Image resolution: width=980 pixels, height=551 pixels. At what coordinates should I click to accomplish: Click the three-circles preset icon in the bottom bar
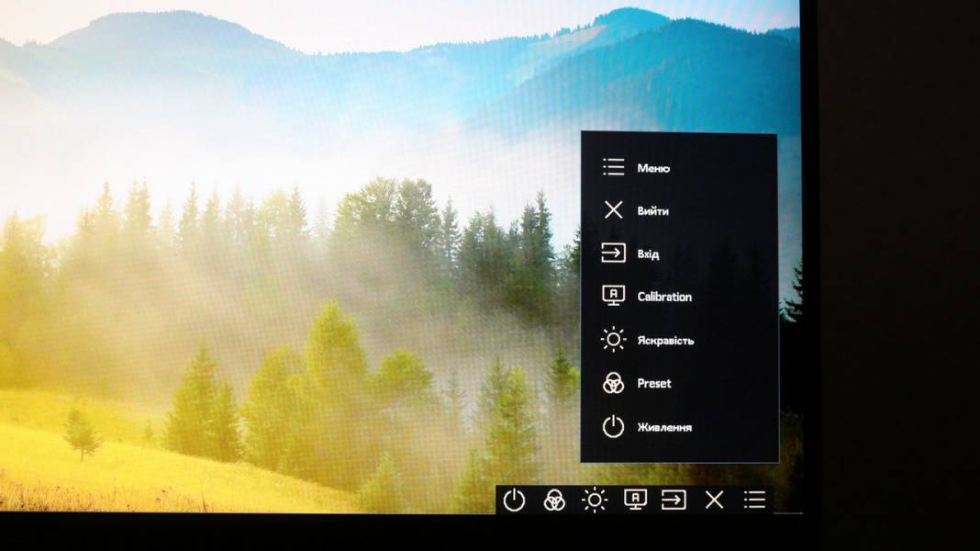pyautogui.click(x=554, y=500)
